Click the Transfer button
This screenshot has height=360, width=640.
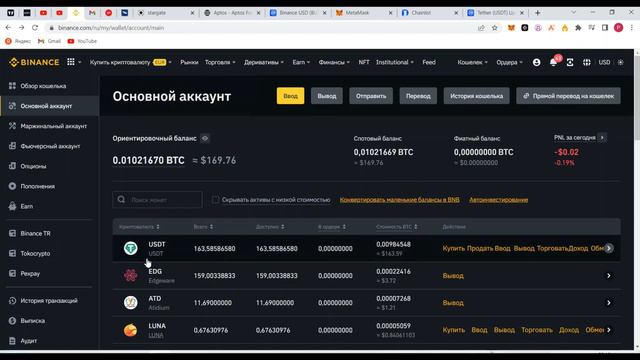pyautogui.click(x=418, y=96)
